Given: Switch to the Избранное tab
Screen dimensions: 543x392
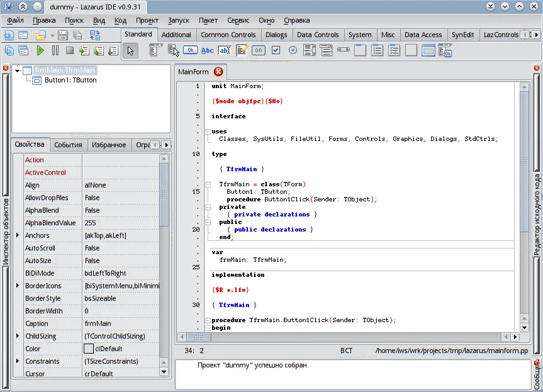Looking at the screenshot, I should coord(109,145).
